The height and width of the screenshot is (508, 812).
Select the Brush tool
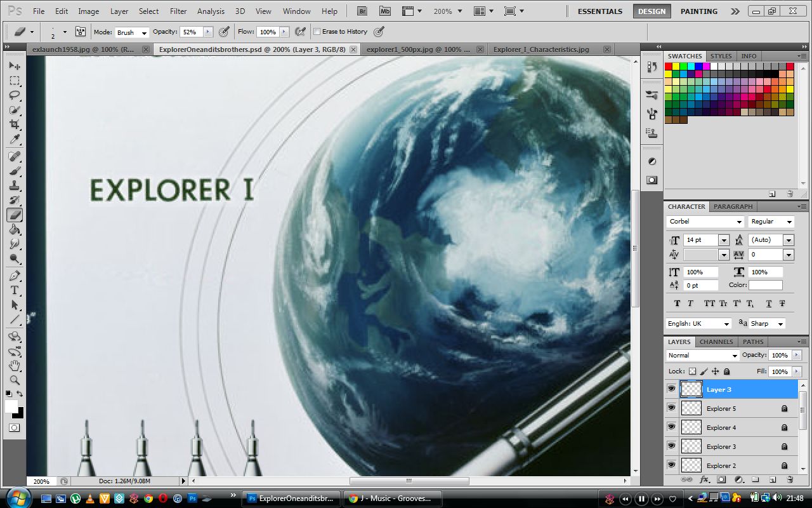(x=15, y=171)
